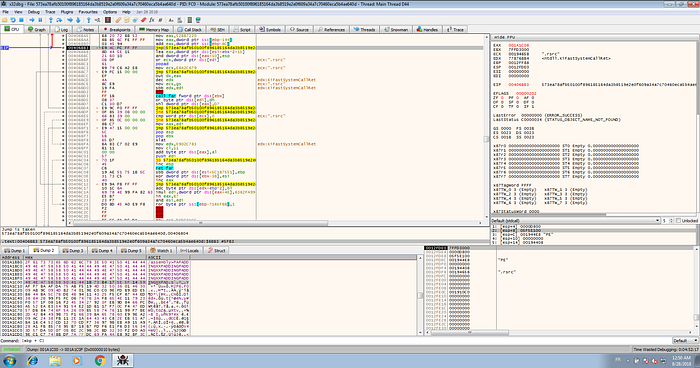Expand the Default (stdcall) calling convention dropdown
The height and width of the screenshot is (368, 700).
(x=575, y=221)
